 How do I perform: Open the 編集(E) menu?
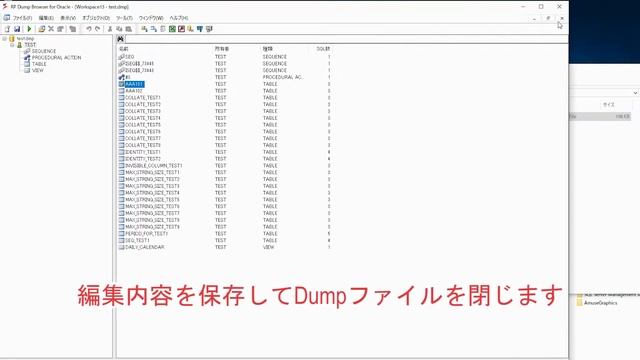coord(46,18)
